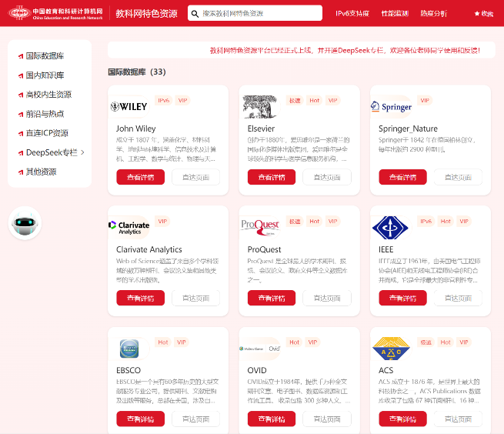Click the robot assistant avatar
Image resolution: width=504 pixels, height=434 pixels.
pyautogui.click(x=25, y=224)
